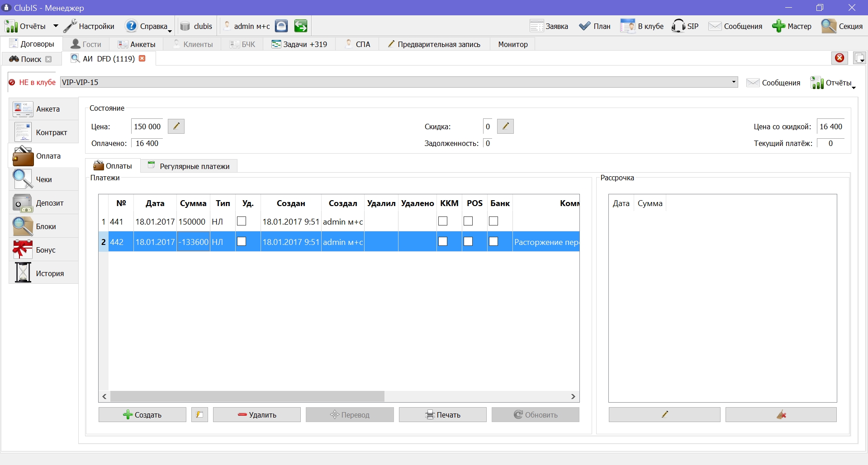Open the tab list dropdown at far right
868x465 pixels.
pos(859,58)
